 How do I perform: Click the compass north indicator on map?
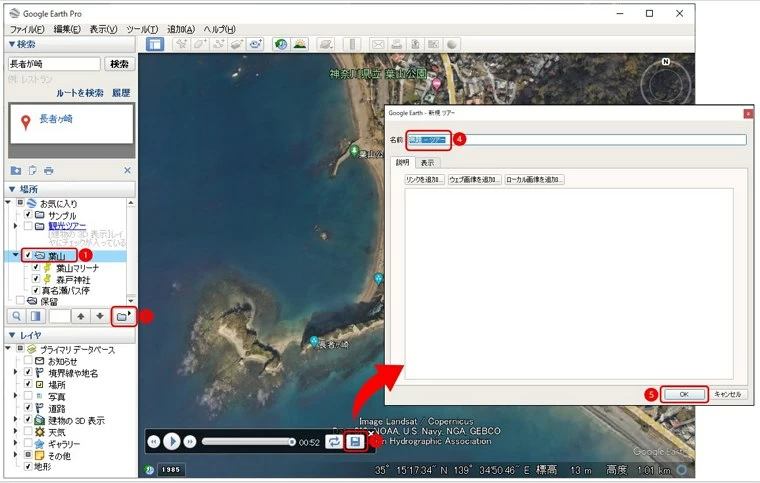[x=666, y=62]
